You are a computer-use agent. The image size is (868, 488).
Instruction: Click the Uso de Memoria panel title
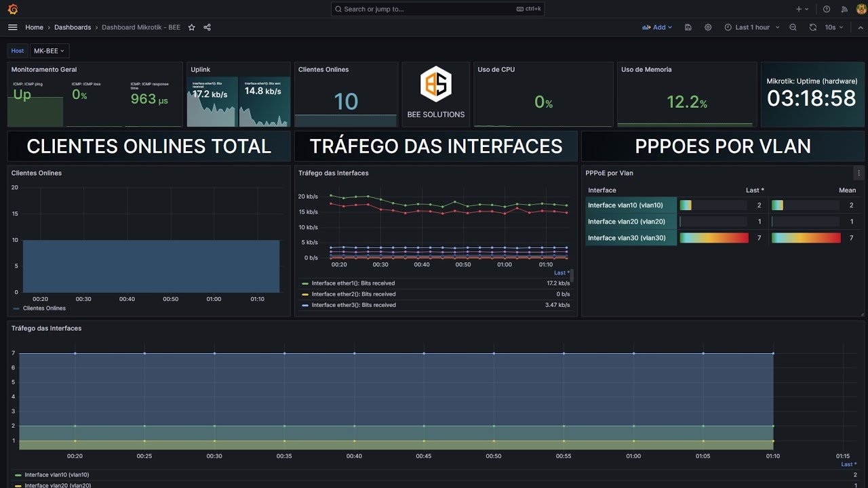click(646, 69)
